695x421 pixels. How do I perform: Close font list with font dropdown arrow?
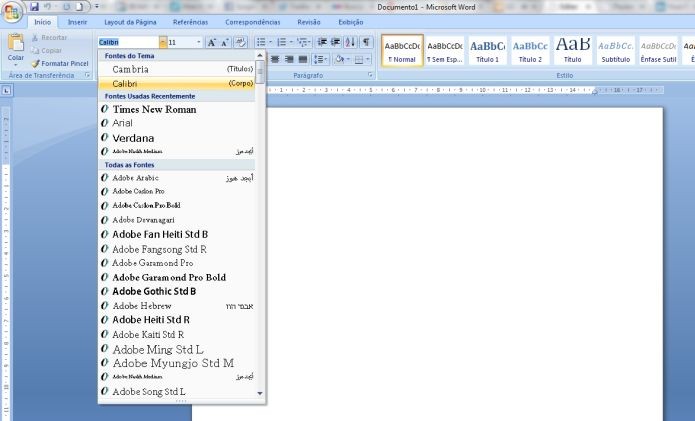[163, 42]
